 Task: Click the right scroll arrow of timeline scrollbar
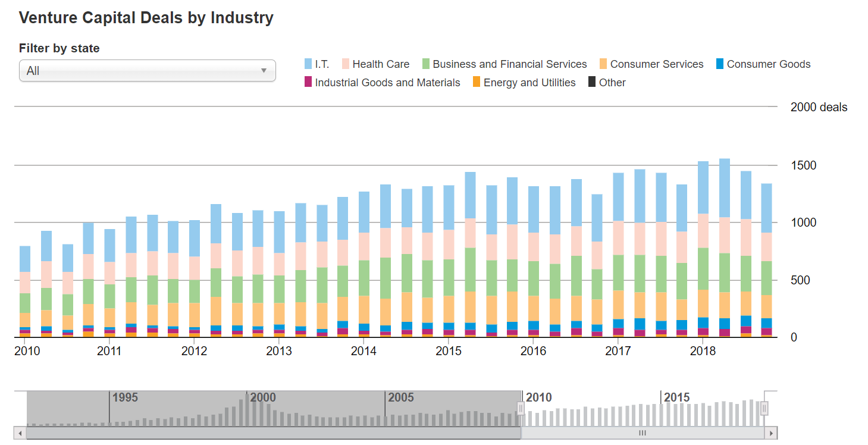click(772, 433)
